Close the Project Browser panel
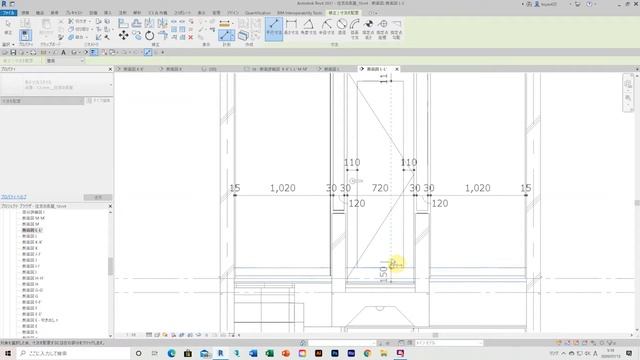The height and width of the screenshot is (360, 640). (110, 206)
